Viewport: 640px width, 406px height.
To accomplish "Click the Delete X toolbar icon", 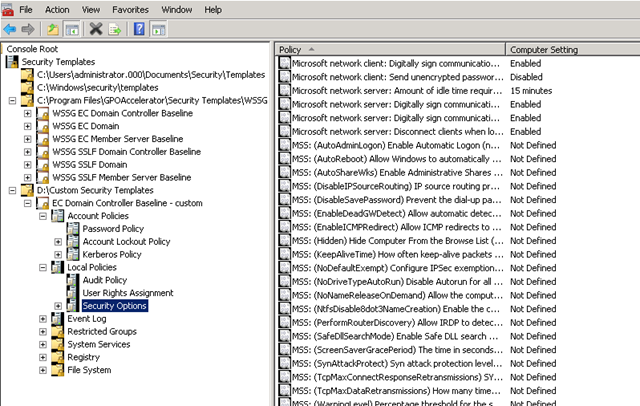I will pyautogui.click(x=96, y=28).
